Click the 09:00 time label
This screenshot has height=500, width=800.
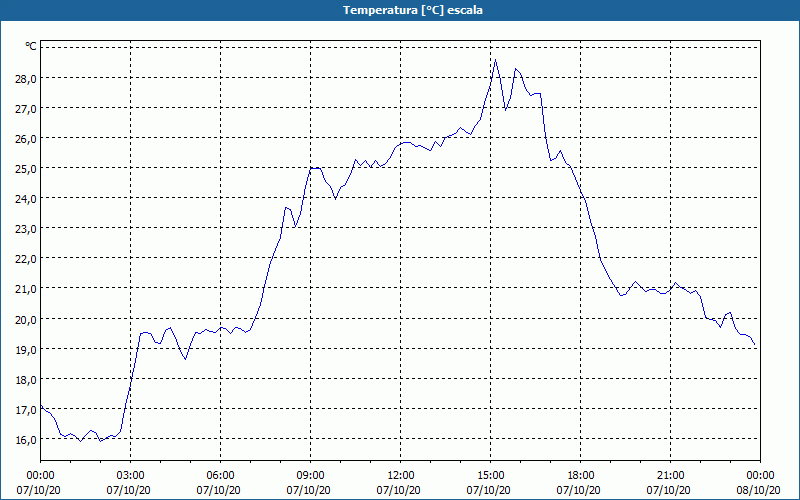310,476
